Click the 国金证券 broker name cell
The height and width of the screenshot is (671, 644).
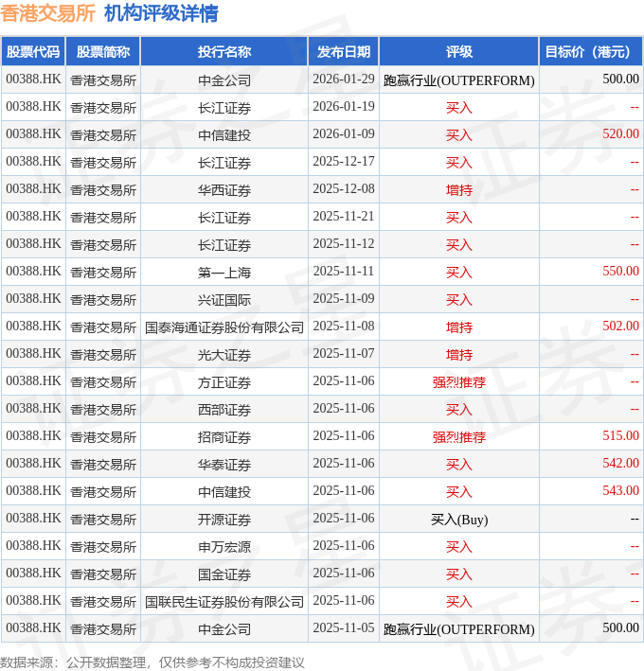click(x=224, y=574)
